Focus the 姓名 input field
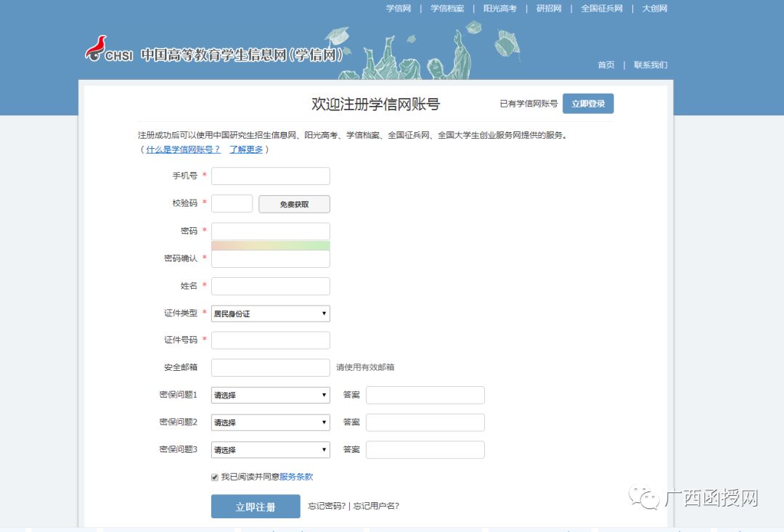The image size is (784, 532). pos(271,286)
